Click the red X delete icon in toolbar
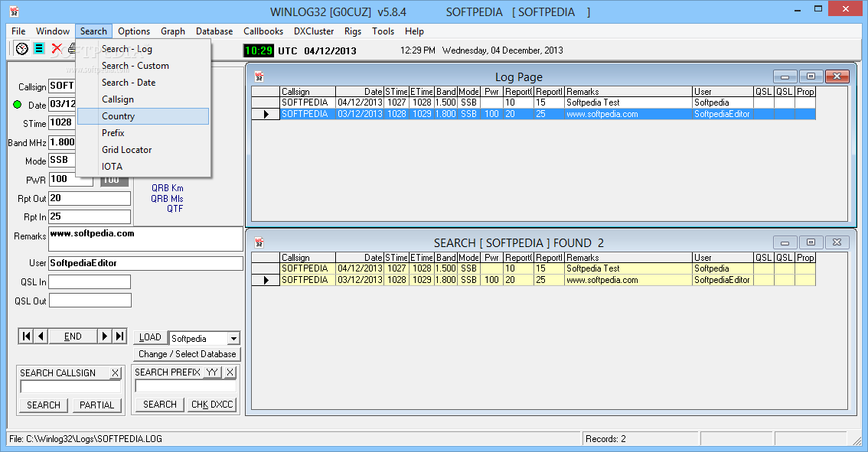Viewport: 868px width, 452px height. click(x=57, y=49)
